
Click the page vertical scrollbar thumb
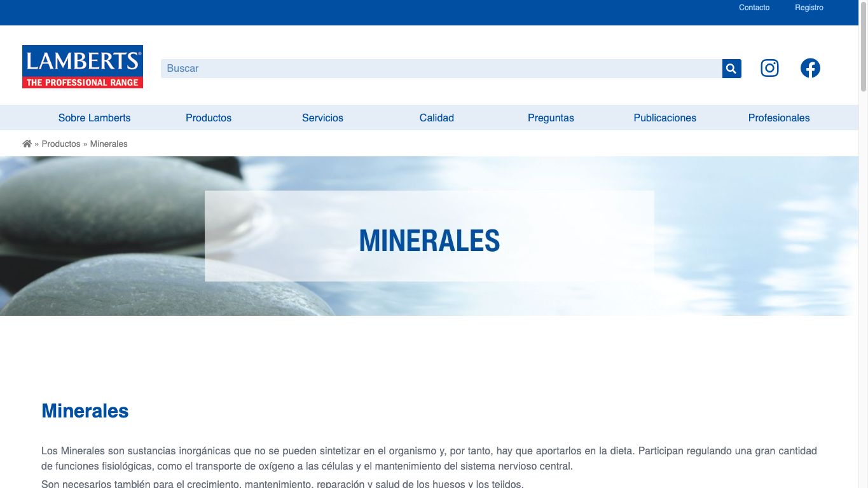click(863, 46)
